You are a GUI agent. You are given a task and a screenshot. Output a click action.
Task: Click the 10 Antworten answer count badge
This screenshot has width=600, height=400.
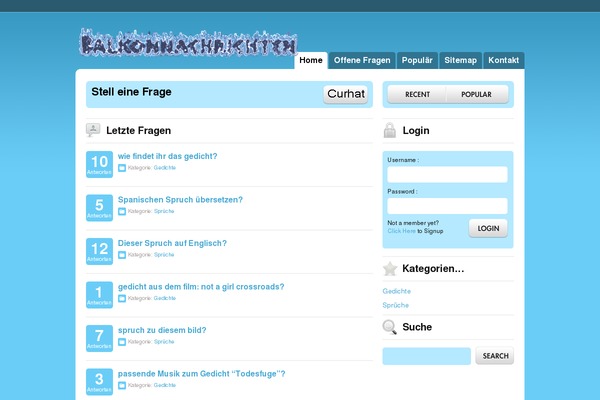pos(99,164)
